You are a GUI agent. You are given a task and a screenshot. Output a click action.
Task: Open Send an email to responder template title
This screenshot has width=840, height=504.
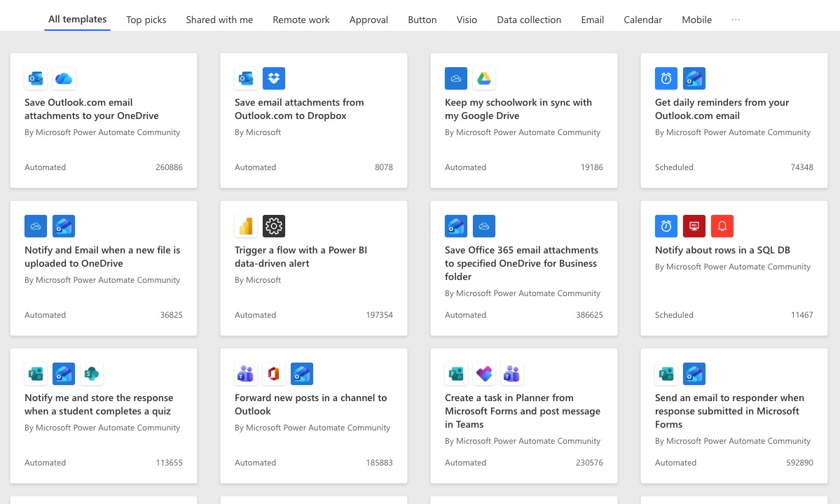(729, 410)
